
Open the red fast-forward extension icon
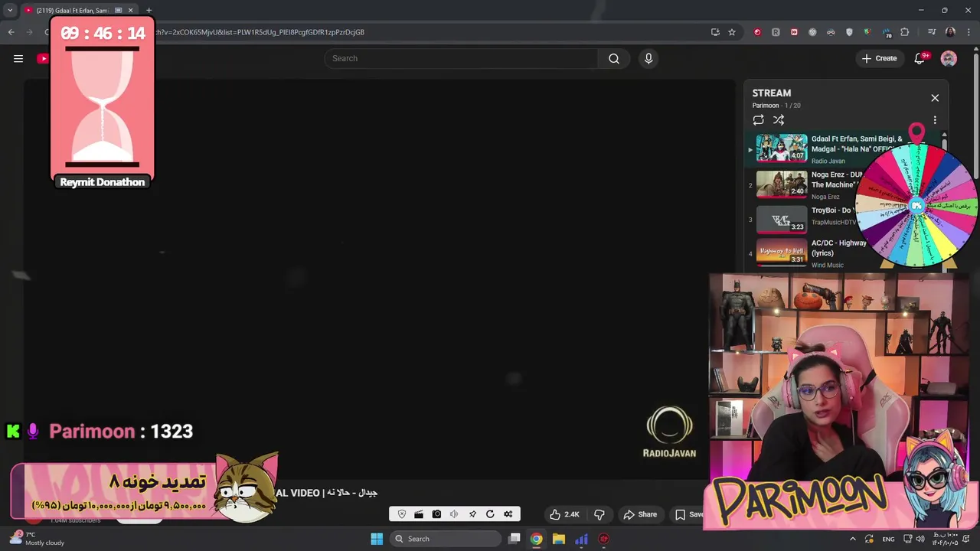pos(794,32)
